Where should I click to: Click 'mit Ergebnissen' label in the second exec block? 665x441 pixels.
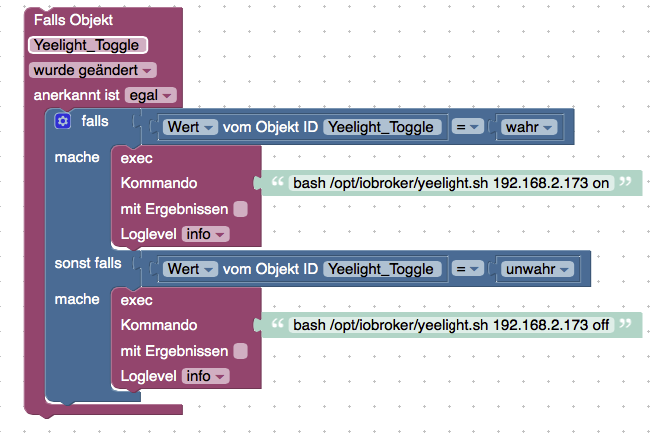click(174, 351)
